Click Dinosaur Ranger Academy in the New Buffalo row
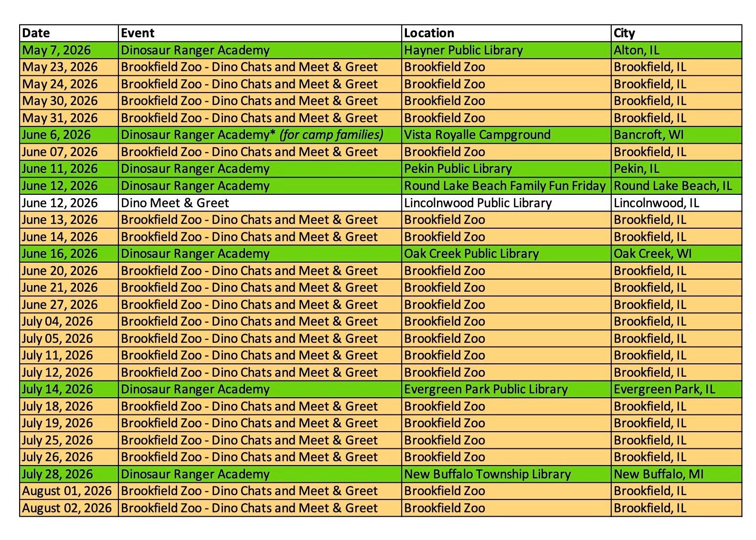 click(260, 474)
